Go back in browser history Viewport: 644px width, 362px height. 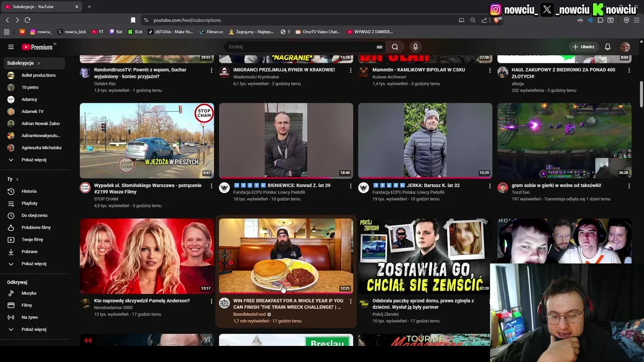[x=8, y=20]
